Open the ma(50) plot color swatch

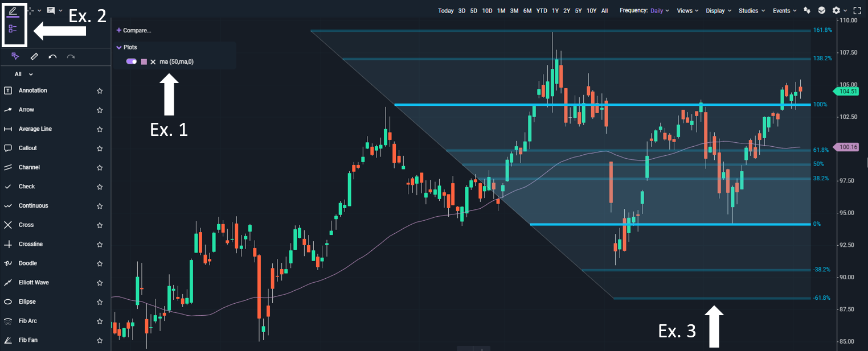(x=144, y=61)
